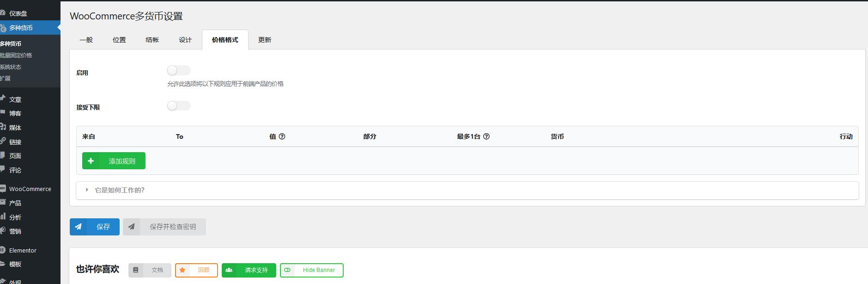
Task: Click the WooCommerce icon in the sidebar
Action: click(3, 189)
